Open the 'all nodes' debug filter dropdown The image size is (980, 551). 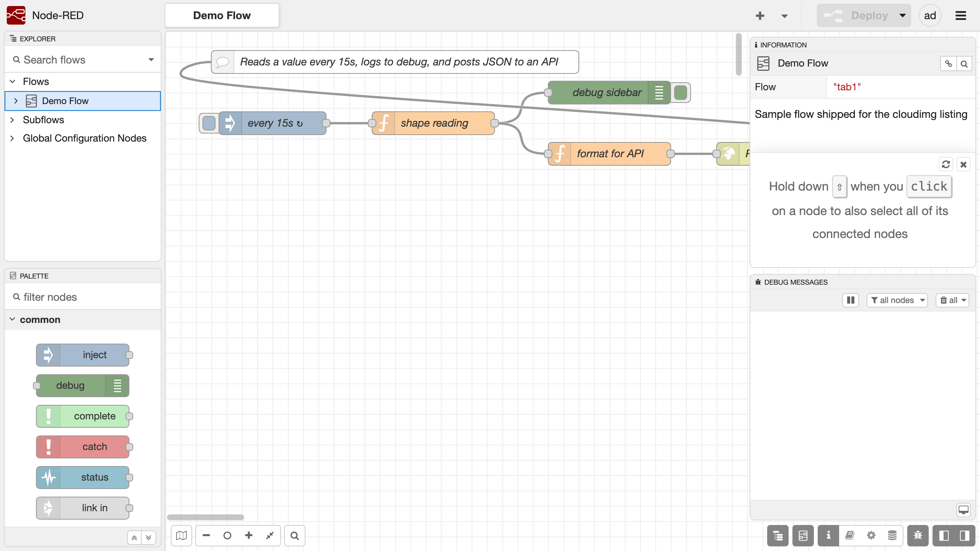click(897, 300)
